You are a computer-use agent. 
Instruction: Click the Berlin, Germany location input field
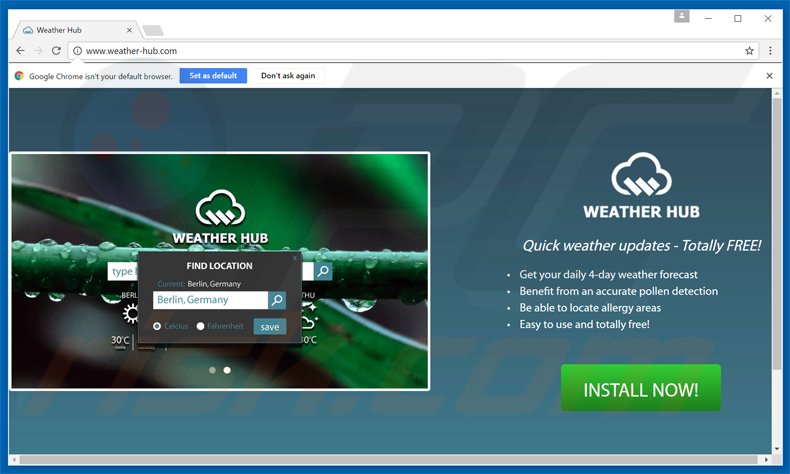coord(211,300)
